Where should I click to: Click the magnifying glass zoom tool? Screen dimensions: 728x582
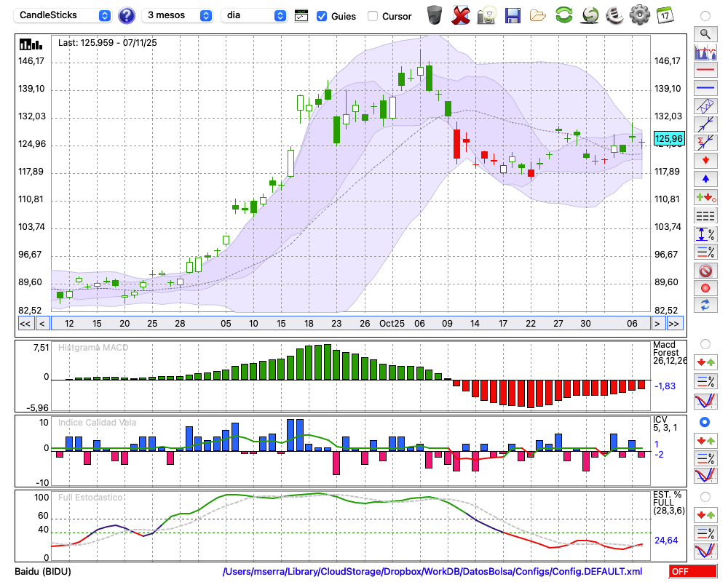705,33
